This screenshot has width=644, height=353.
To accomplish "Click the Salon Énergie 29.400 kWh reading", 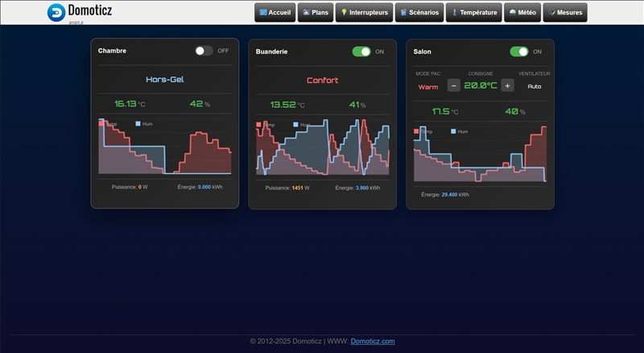I will [445, 194].
